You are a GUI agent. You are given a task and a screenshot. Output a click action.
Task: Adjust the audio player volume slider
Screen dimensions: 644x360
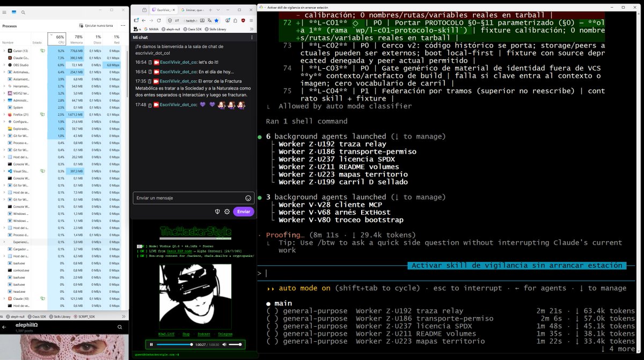[236, 344]
